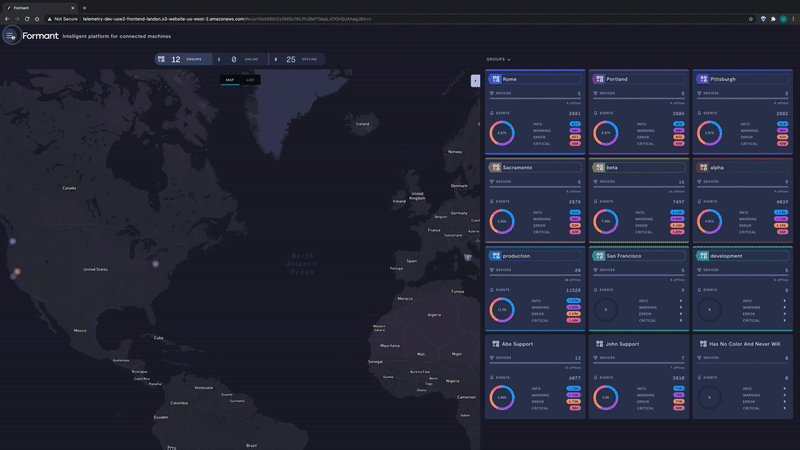Screen dimensions: 800x450
Task: Switch to the Map view tab
Action: click(229, 79)
